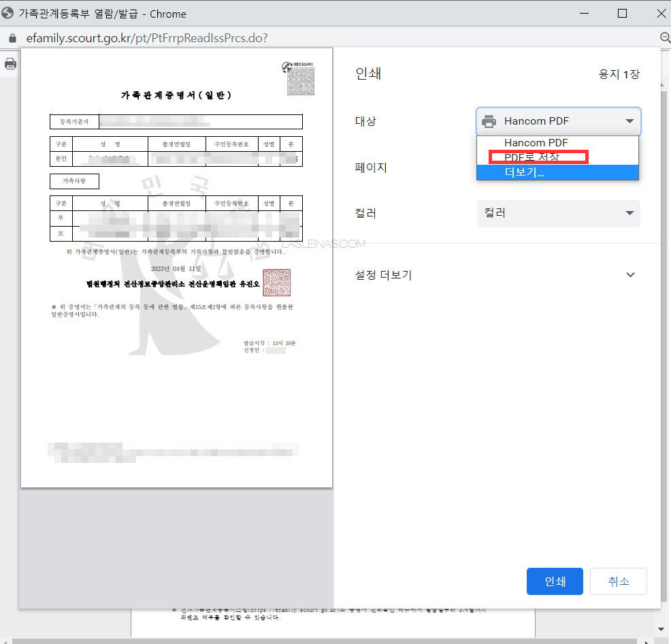The width and height of the screenshot is (671, 644).
Task: Click the 취소 cancel button
Action: click(619, 581)
